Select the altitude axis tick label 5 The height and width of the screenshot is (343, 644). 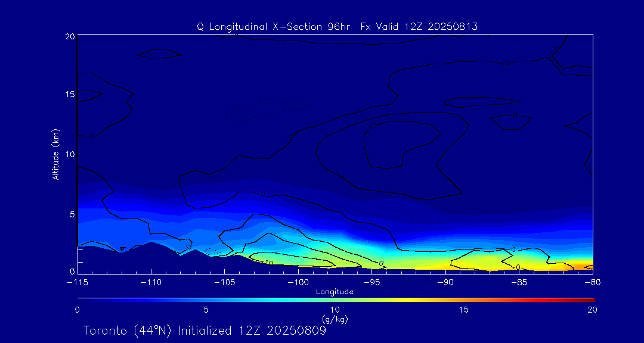coord(72,214)
